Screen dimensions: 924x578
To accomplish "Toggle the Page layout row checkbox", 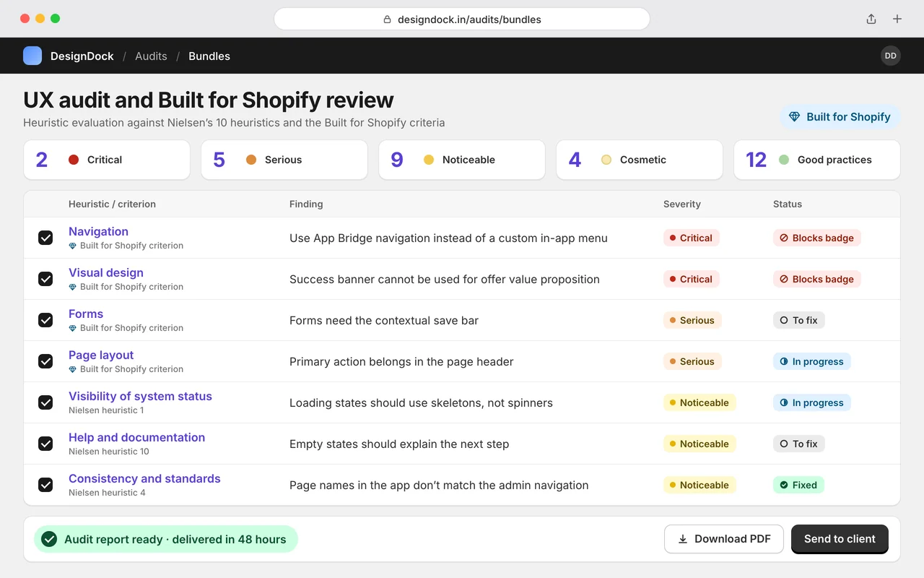I will pyautogui.click(x=45, y=361).
